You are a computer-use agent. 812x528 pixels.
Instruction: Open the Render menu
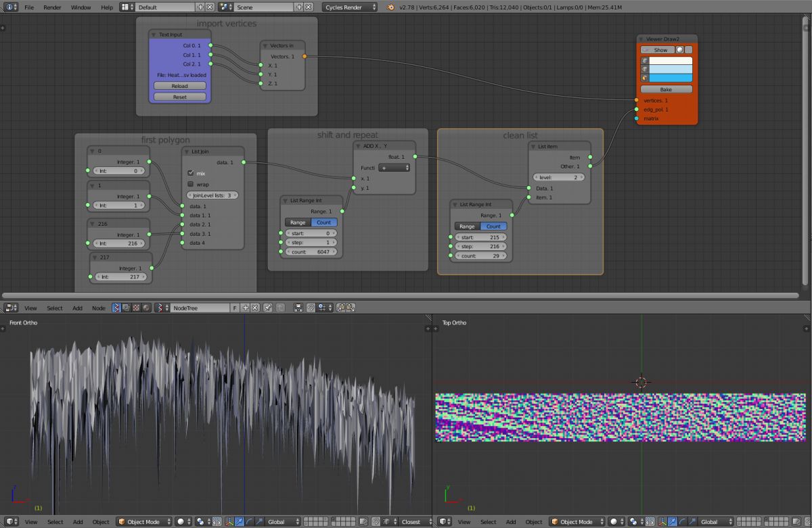tap(52, 7)
